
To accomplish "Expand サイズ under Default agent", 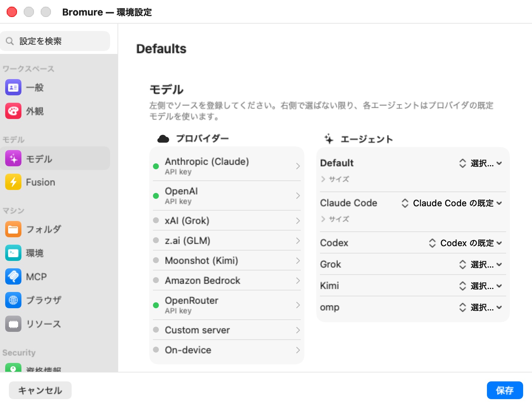I will tap(335, 179).
